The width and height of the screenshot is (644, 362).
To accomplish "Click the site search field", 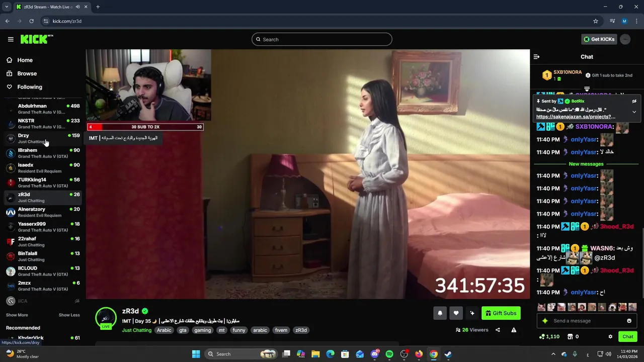I will [322, 39].
